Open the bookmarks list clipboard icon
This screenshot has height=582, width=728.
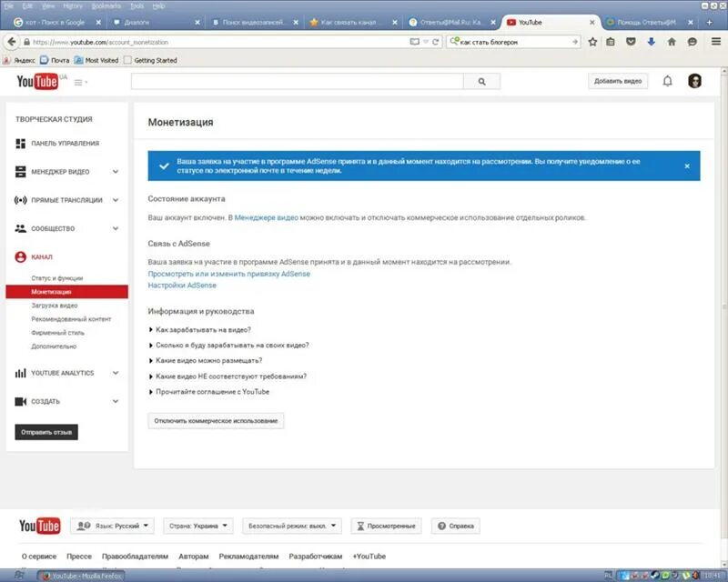click(611, 42)
